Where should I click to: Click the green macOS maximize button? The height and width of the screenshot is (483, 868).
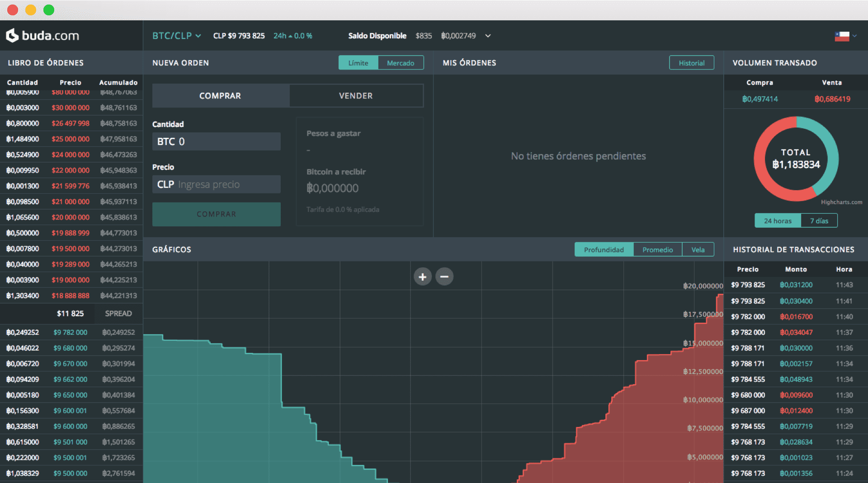tap(49, 10)
